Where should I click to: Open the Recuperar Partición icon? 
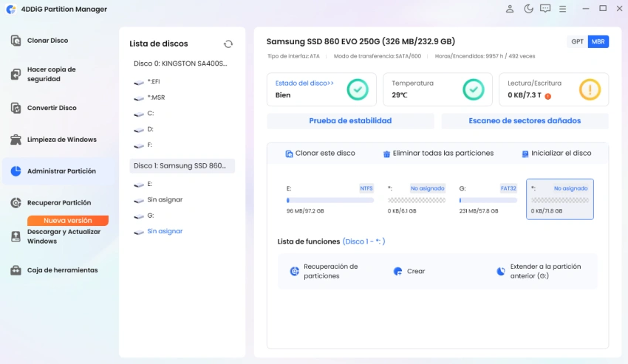pos(16,202)
